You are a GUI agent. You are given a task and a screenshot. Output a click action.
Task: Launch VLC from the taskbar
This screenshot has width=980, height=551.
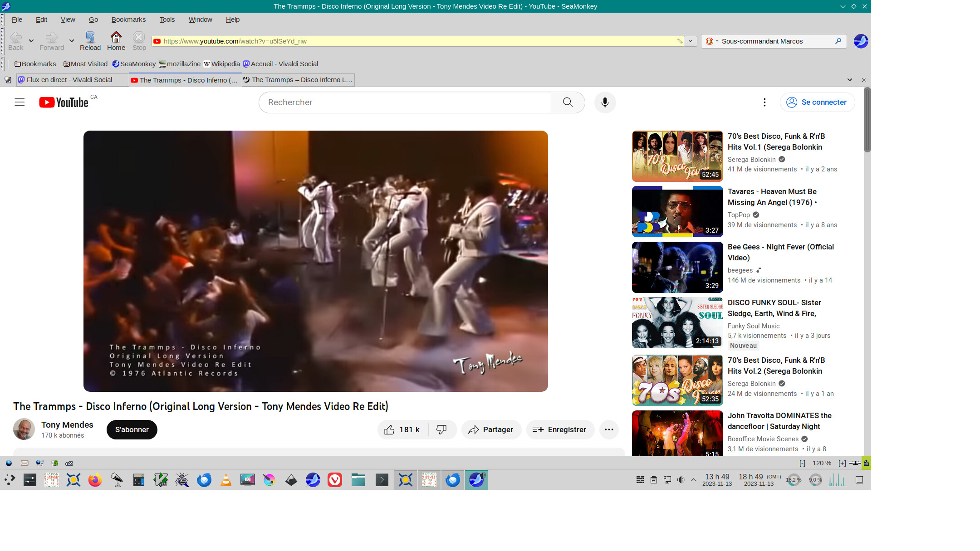[225, 480]
